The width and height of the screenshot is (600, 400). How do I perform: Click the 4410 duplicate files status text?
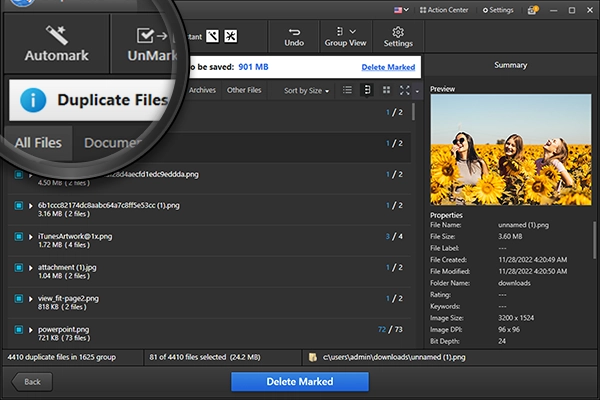[x=61, y=357]
